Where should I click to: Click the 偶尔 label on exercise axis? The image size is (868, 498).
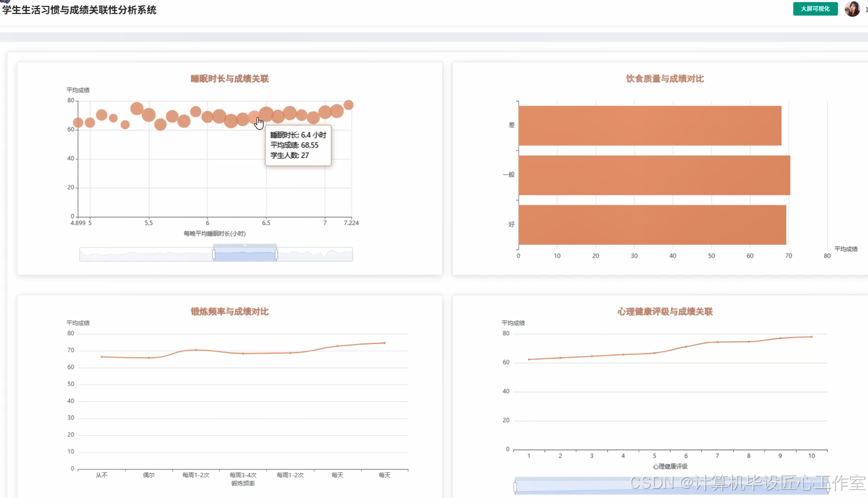149,475
